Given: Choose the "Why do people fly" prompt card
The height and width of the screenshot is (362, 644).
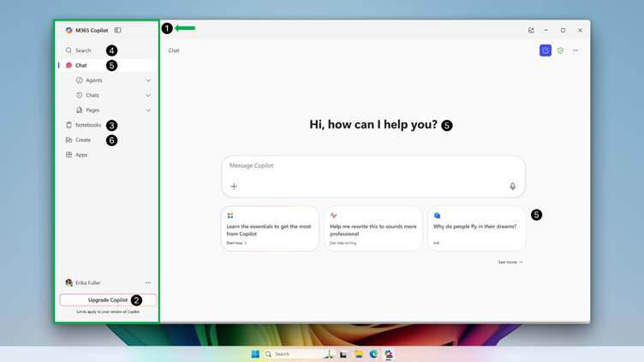Looking at the screenshot, I should point(476,228).
